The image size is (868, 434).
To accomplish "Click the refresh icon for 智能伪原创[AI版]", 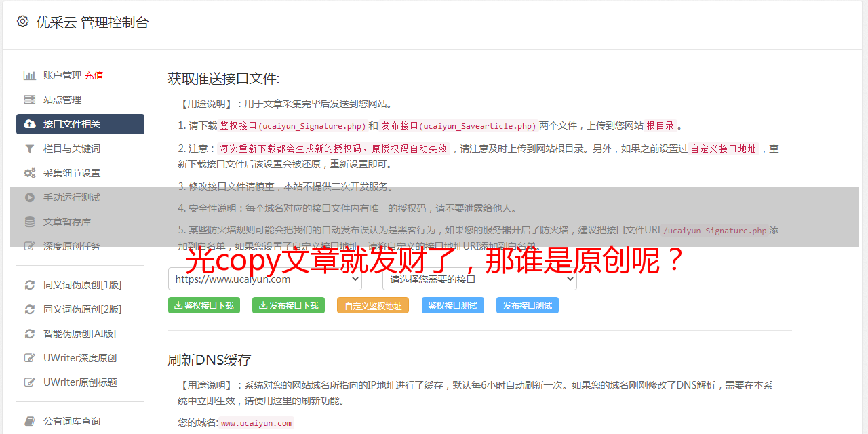I will click(30, 334).
